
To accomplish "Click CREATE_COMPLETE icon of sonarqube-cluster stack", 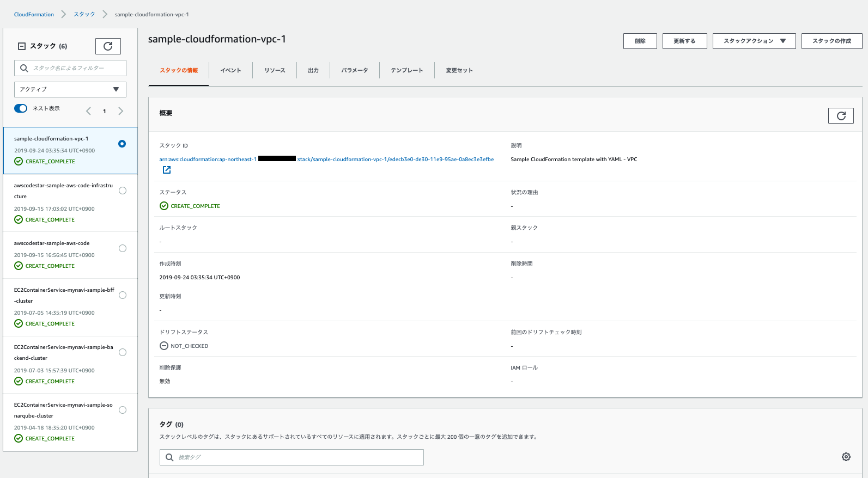I will (19, 438).
